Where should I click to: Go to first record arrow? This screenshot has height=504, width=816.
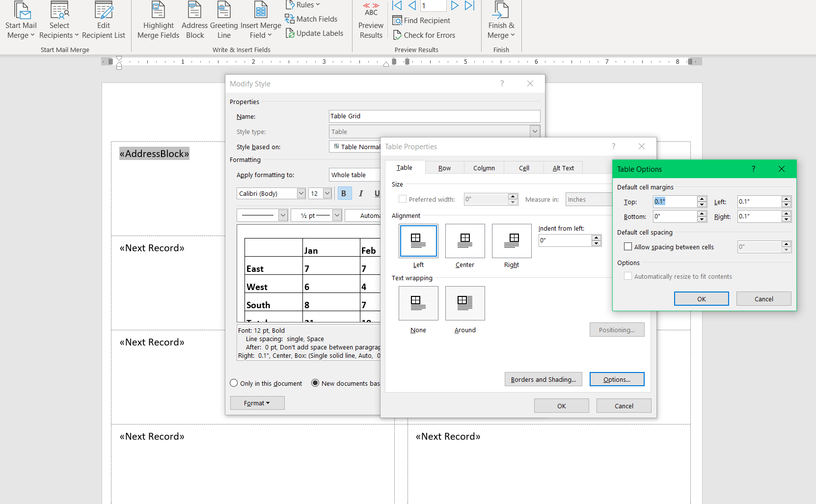click(x=397, y=5)
